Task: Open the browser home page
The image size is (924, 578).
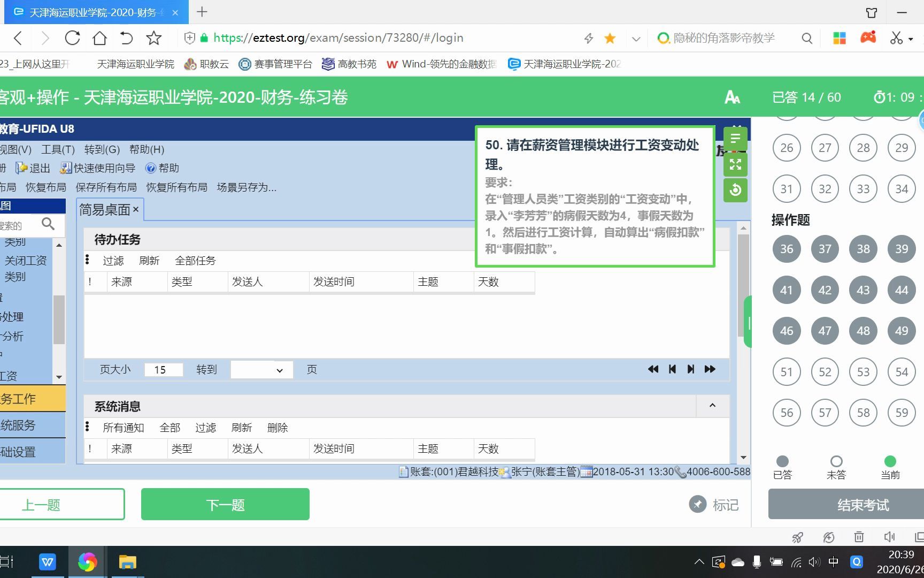Action: point(99,38)
